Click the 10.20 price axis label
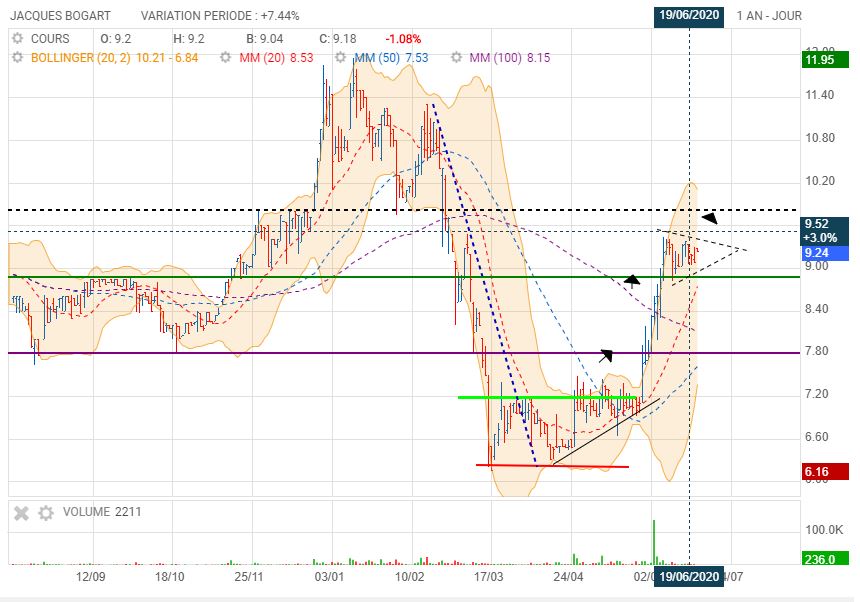This screenshot has height=602, width=860. [819, 181]
